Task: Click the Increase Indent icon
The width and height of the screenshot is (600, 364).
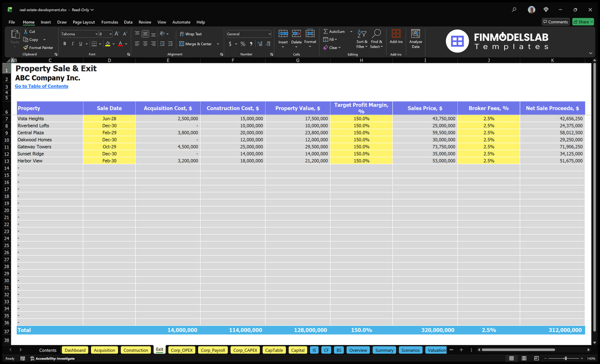Action: click(170, 44)
